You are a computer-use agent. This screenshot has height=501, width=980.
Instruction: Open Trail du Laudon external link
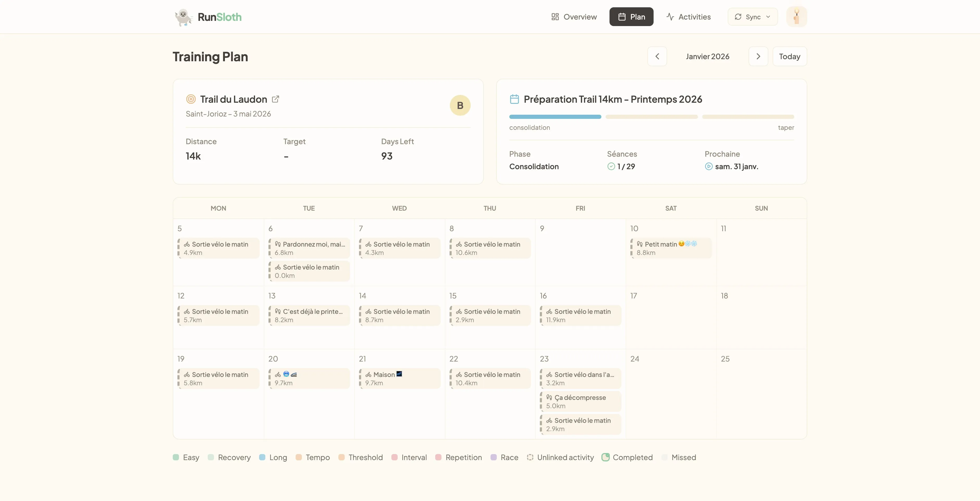(x=276, y=99)
